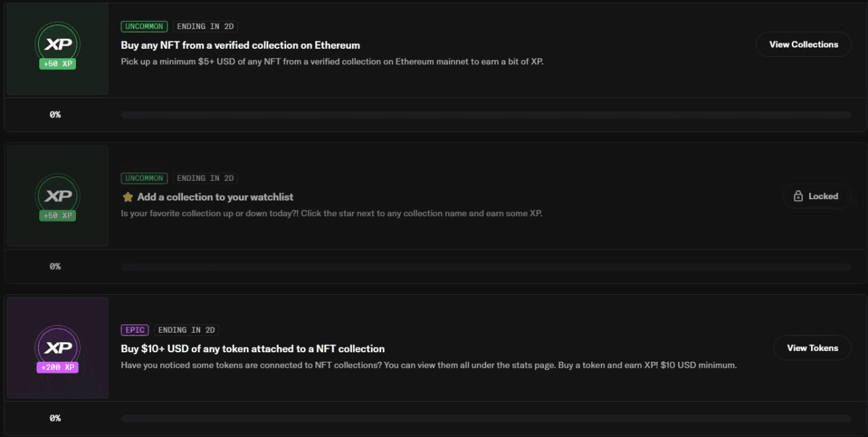Image resolution: width=868 pixels, height=437 pixels.
Task: Select the dimmed XP icon of watchlist quest
Action: coord(58,196)
